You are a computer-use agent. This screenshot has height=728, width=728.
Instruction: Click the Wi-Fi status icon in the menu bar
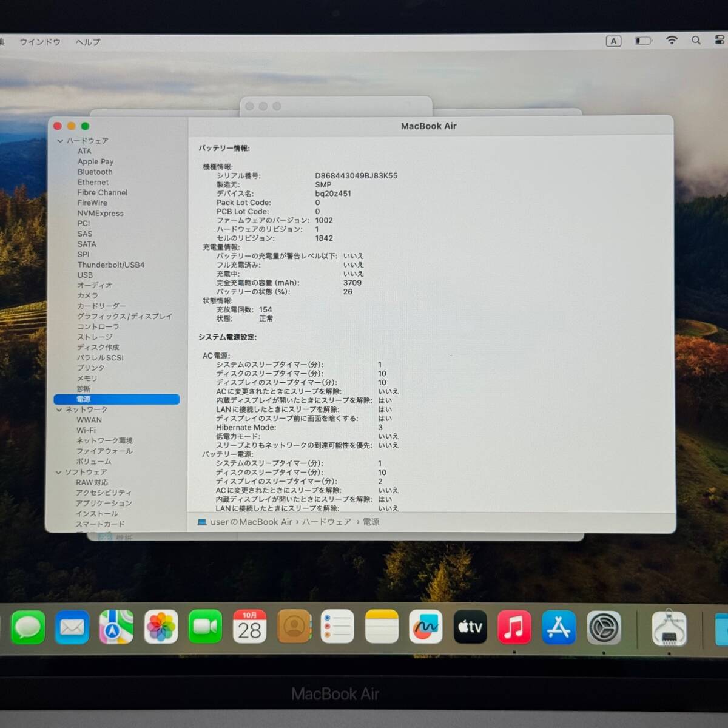tap(671, 41)
